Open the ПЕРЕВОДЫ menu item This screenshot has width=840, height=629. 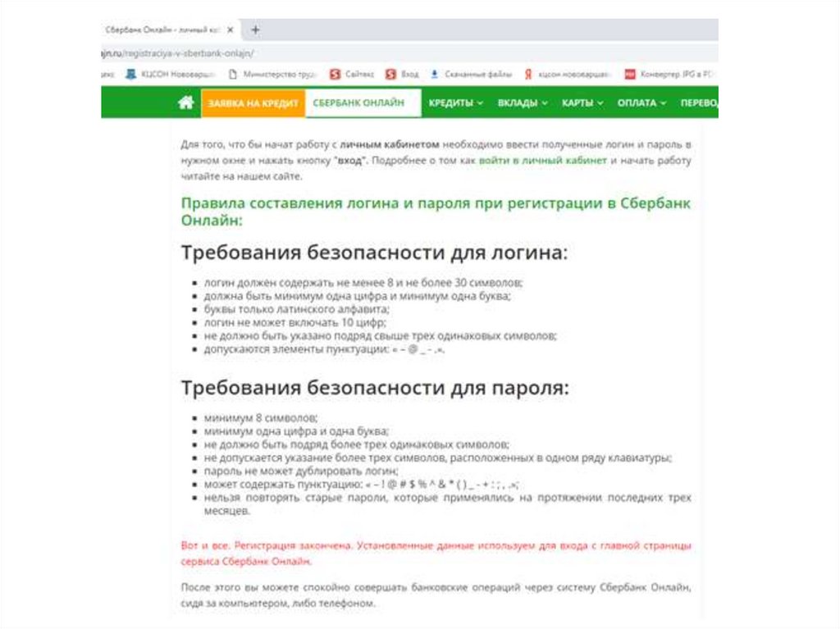(699, 103)
